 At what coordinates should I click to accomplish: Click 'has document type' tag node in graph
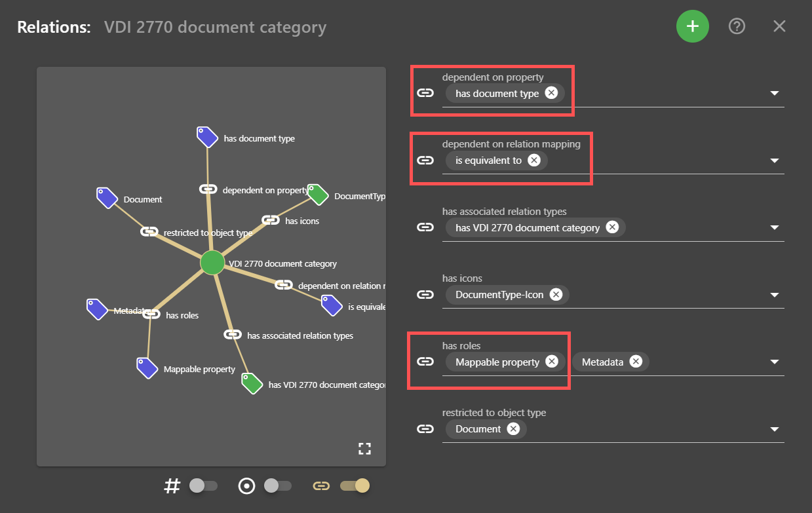[x=207, y=137]
